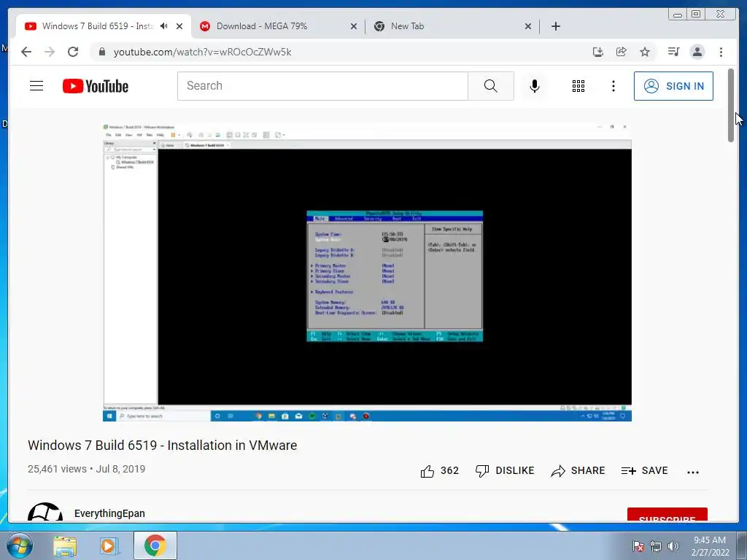Click the lock icon in the address bar
The height and width of the screenshot is (560, 747).
pos(102,52)
